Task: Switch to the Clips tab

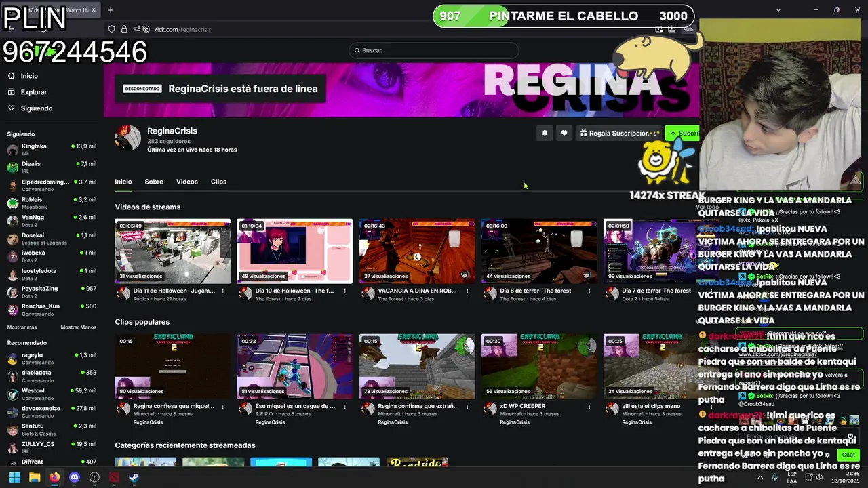Action: 218,182
